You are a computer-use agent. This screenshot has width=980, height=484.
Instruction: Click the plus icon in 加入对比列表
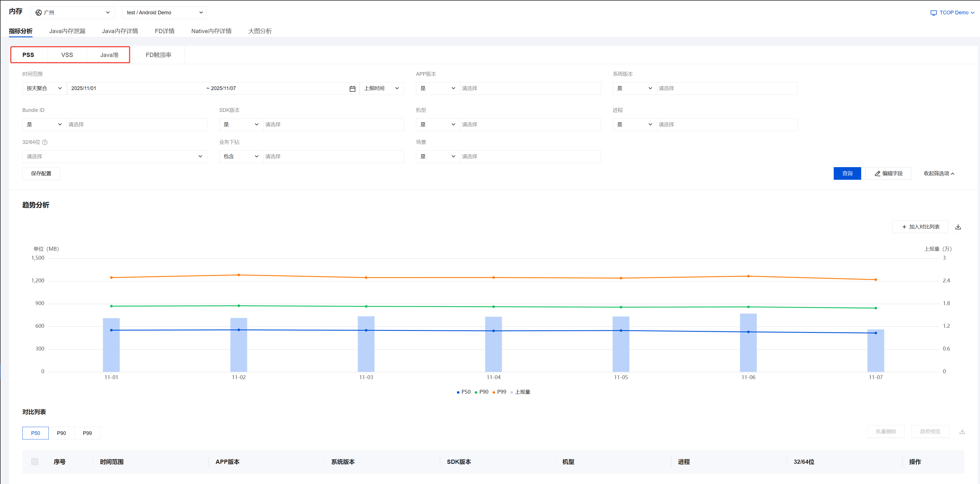click(x=904, y=227)
